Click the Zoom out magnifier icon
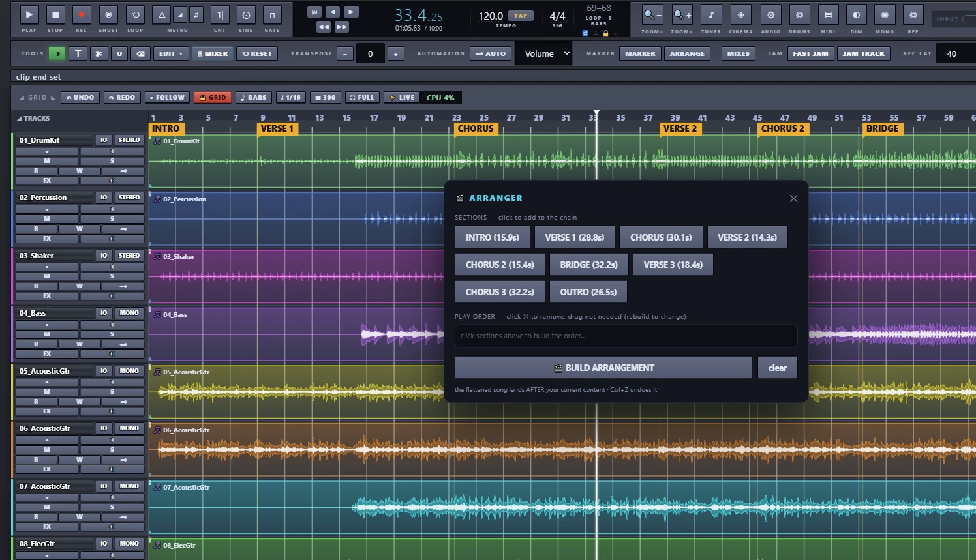The height and width of the screenshot is (560, 976). (651, 14)
